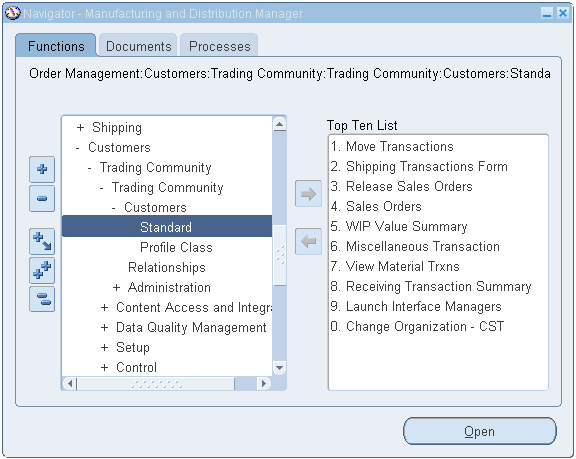This screenshot has height=459, width=576.
Task: Switch to the Documents tab
Action: [x=138, y=46]
